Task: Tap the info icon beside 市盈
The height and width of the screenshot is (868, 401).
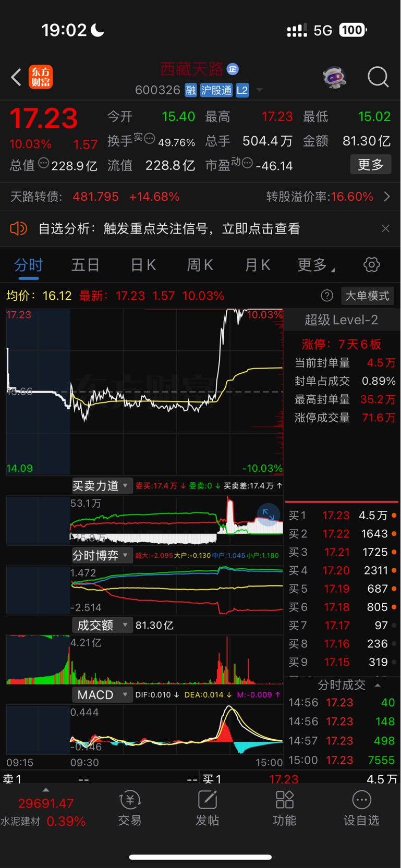Action: [x=248, y=163]
